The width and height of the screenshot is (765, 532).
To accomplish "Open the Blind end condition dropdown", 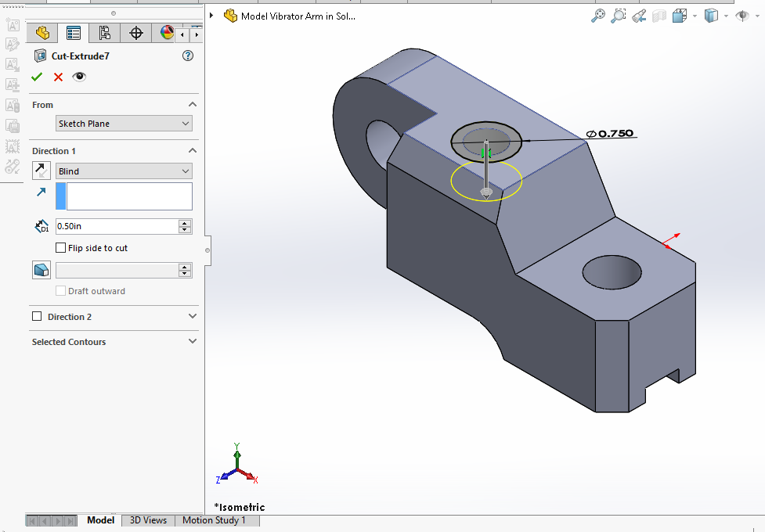I will (x=124, y=171).
